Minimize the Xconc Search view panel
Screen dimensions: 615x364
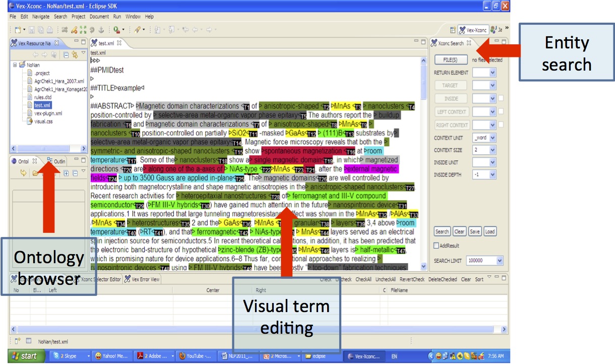click(497, 41)
